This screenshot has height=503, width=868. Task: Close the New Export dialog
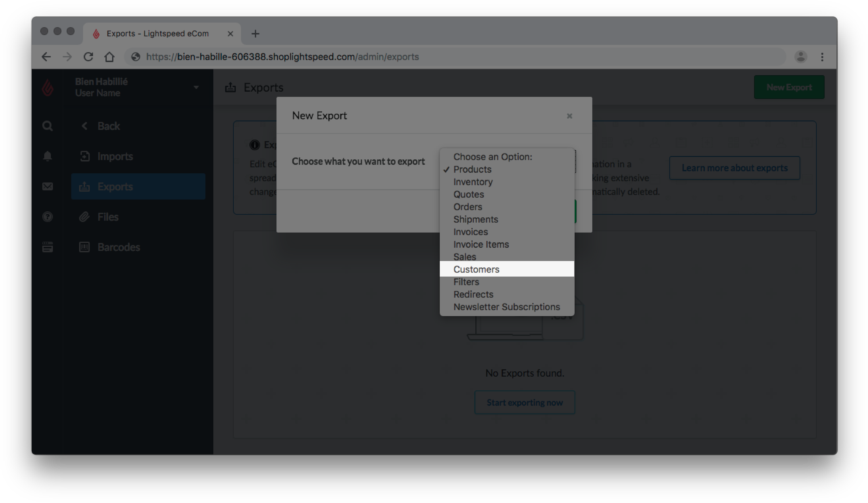point(569,116)
